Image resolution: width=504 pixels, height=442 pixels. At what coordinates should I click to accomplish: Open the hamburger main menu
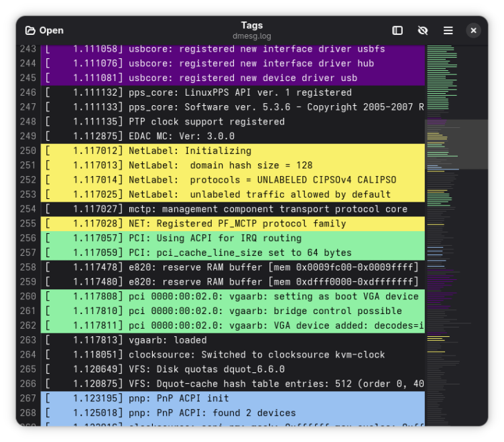[448, 30]
